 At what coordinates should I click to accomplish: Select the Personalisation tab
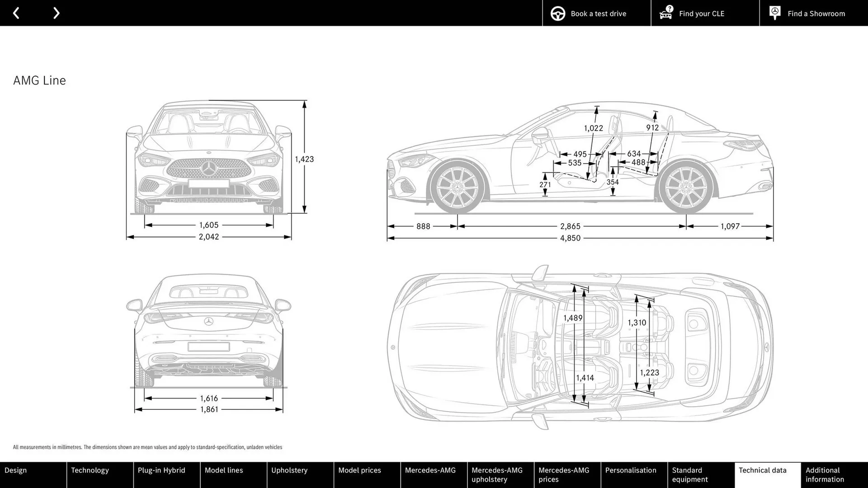pyautogui.click(x=631, y=470)
